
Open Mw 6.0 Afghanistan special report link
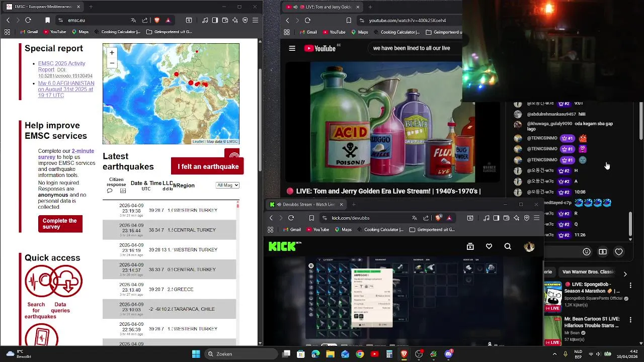pyautogui.click(x=66, y=89)
